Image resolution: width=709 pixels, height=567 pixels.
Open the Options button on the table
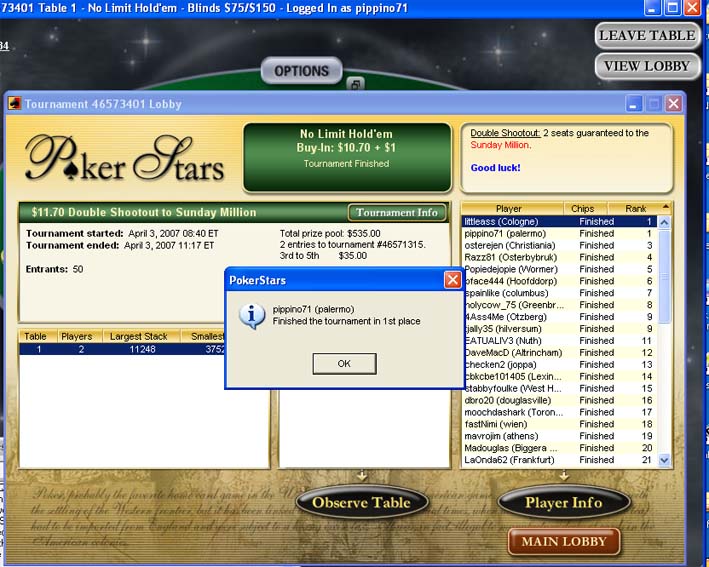(x=302, y=71)
